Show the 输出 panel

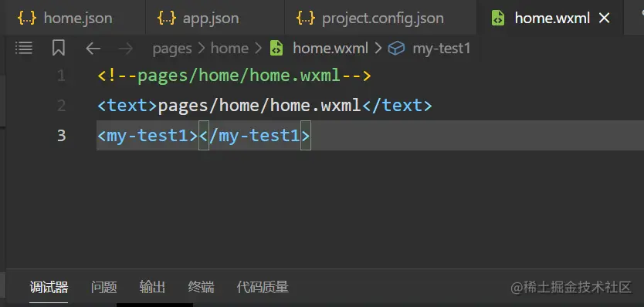pyautogui.click(x=152, y=287)
